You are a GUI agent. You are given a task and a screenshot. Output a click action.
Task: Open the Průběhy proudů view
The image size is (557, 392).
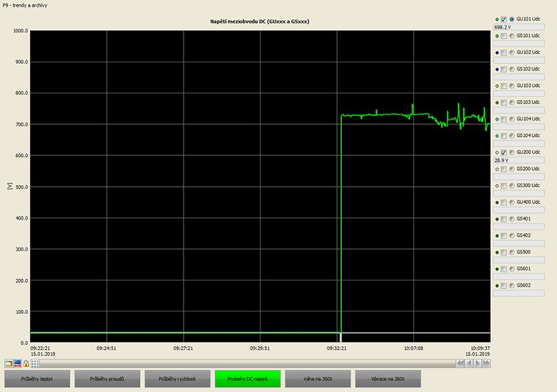107,379
